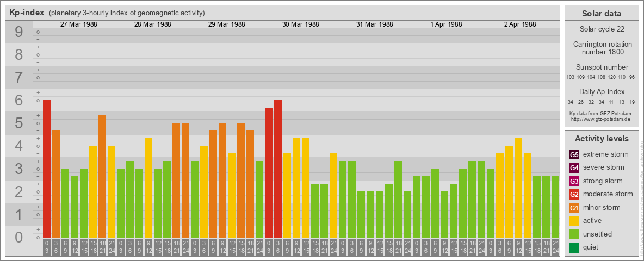Click the 'unsettled' legend label
The width and height of the screenshot is (644, 261).
[x=598, y=234]
